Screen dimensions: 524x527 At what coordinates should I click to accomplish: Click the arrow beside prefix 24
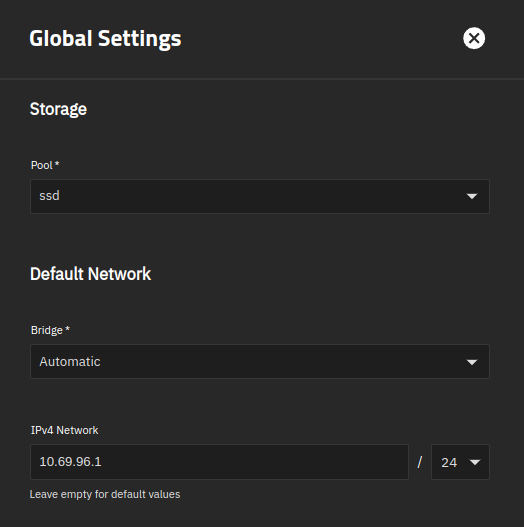point(475,462)
